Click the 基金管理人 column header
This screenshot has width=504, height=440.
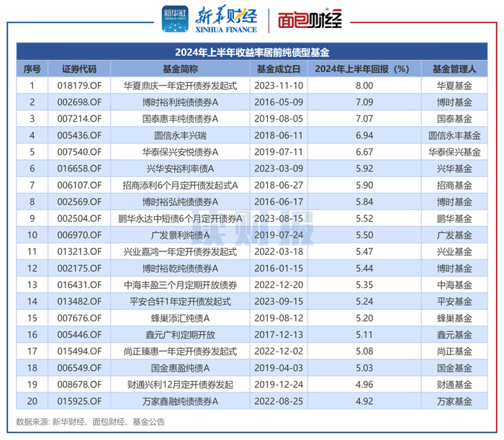[454, 69]
